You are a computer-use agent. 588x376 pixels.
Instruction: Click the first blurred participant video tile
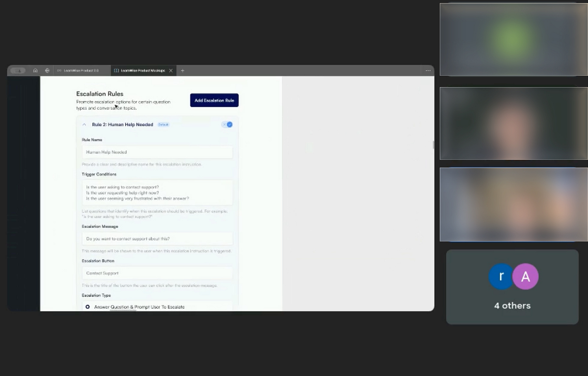coord(514,39)
